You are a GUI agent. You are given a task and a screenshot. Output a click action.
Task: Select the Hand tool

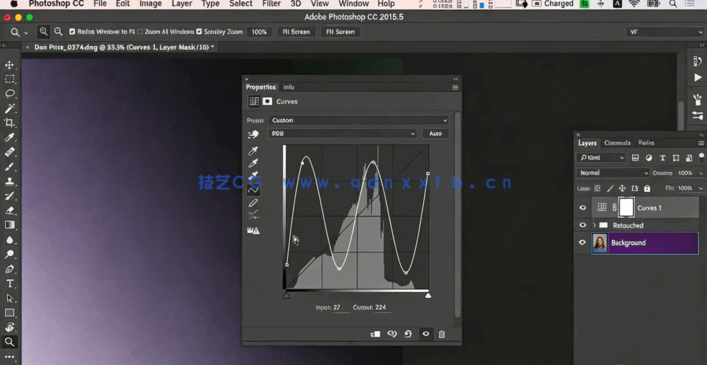9,327
